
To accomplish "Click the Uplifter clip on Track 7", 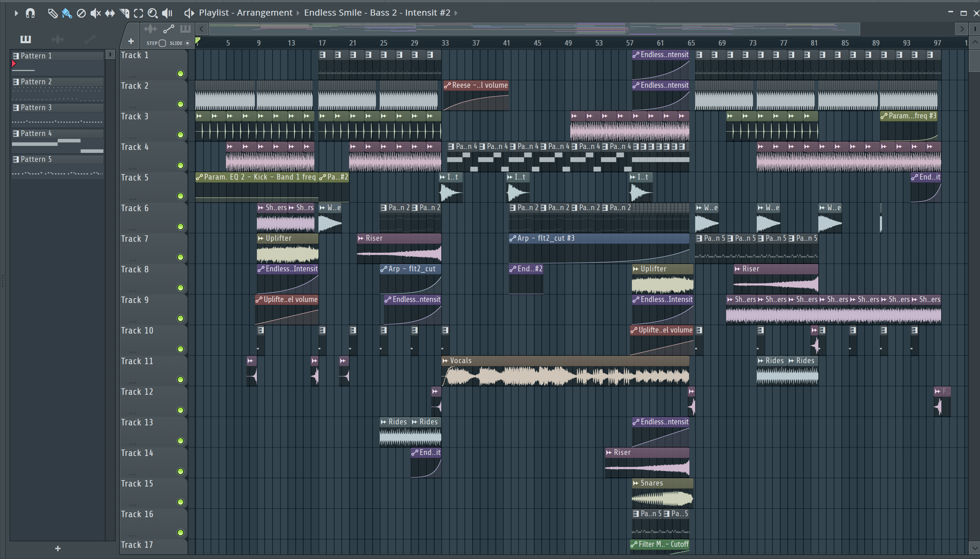I will pos(287,249).
